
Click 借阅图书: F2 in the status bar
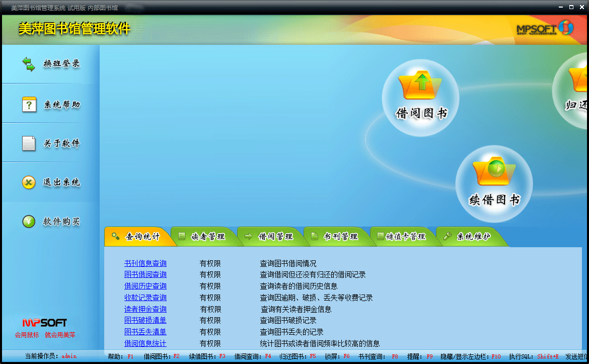tap(162, 356)
